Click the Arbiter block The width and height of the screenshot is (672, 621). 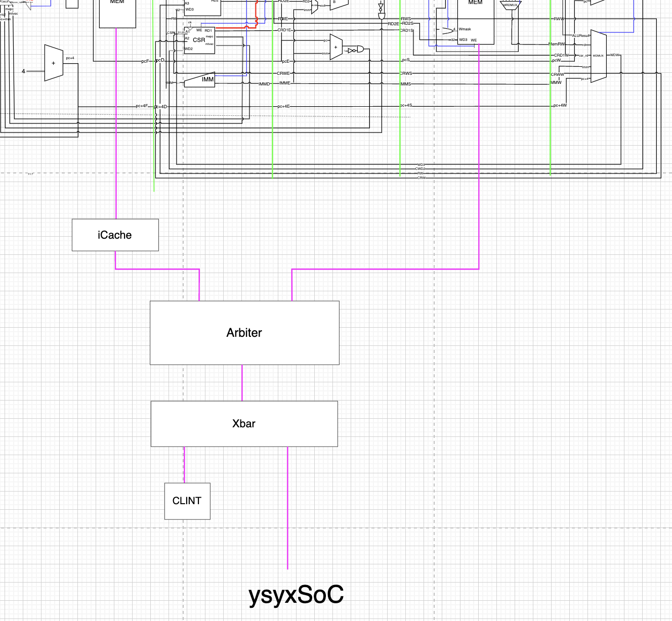[x=244, y=333]
